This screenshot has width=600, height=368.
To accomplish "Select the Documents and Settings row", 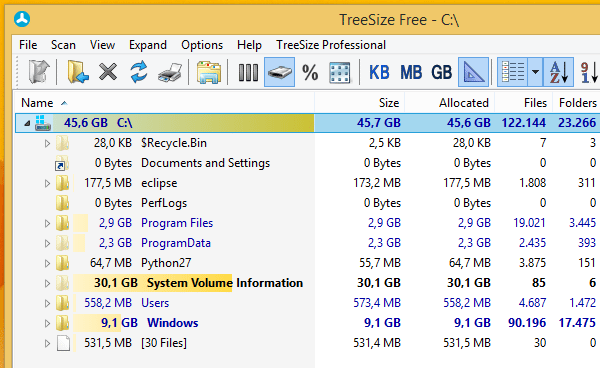I will [306, 163].
